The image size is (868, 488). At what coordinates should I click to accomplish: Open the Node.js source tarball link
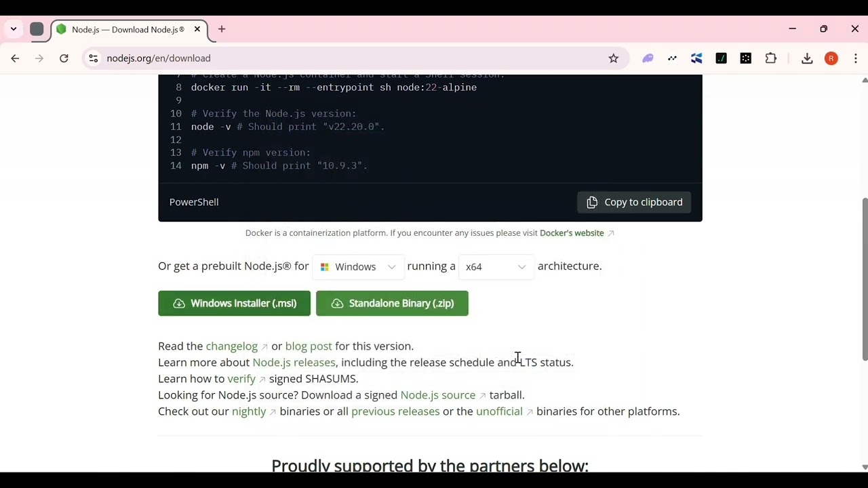click(438, 395)
